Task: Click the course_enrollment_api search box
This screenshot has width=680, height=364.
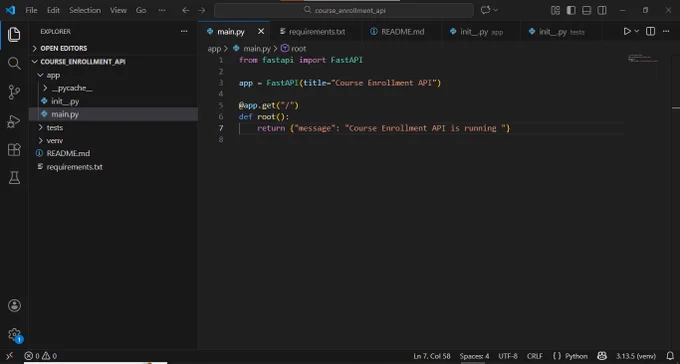Action: pyautogui.click(x=344, y=10)
